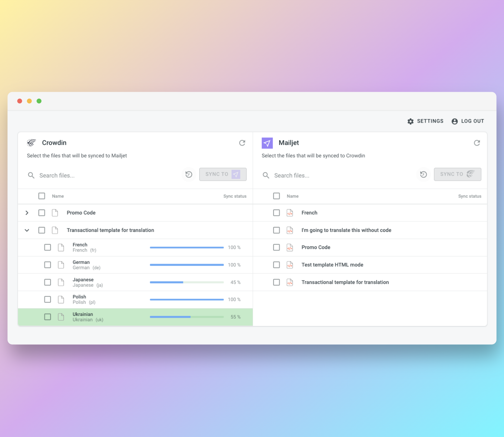
Task: Click the green maximize window button
Action: pos(39,101)
